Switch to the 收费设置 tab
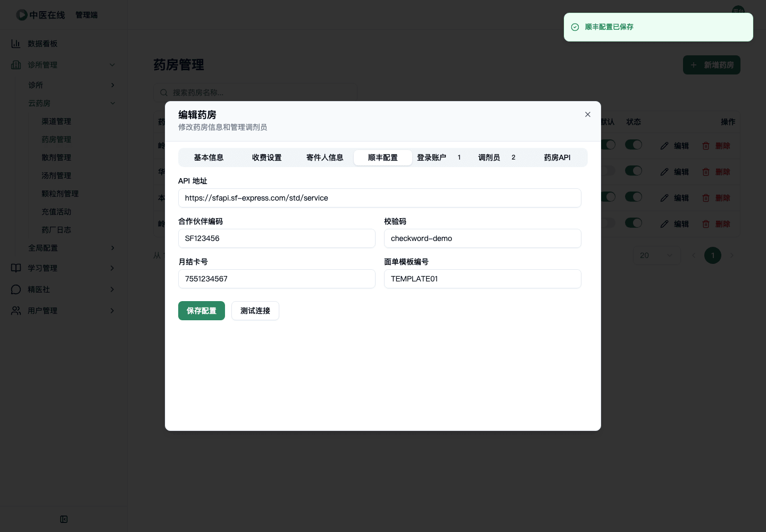 tap(267, 157)
